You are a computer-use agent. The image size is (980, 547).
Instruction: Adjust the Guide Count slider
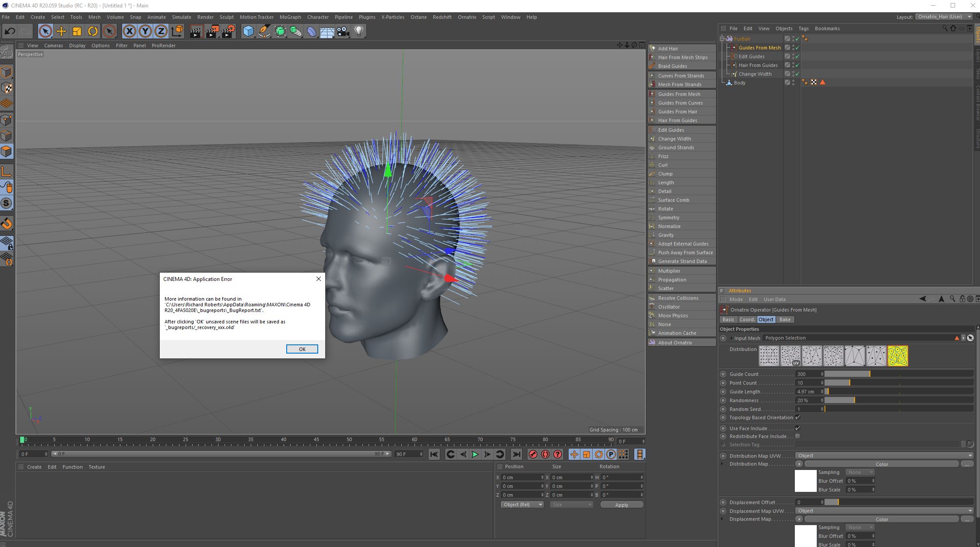coord(869,374)
